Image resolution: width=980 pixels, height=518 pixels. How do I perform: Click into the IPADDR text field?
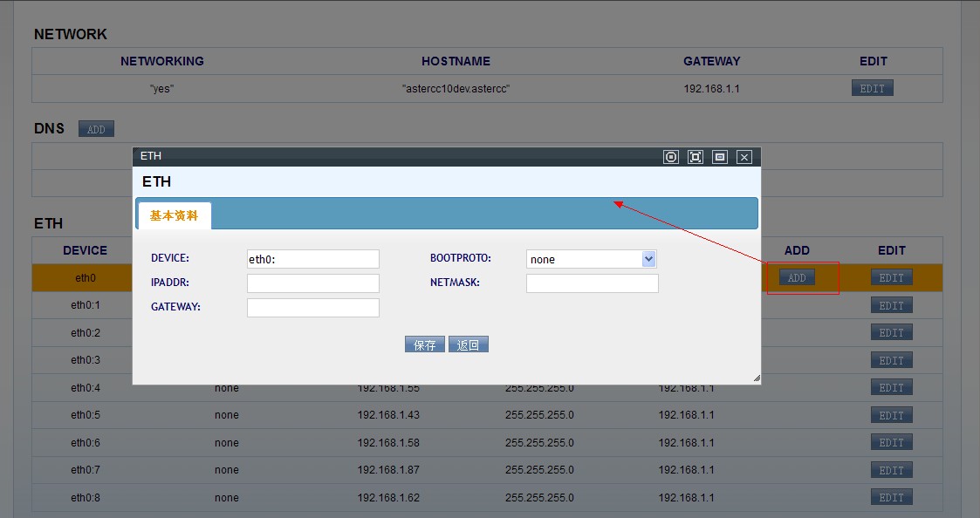[x=313, y=283]
